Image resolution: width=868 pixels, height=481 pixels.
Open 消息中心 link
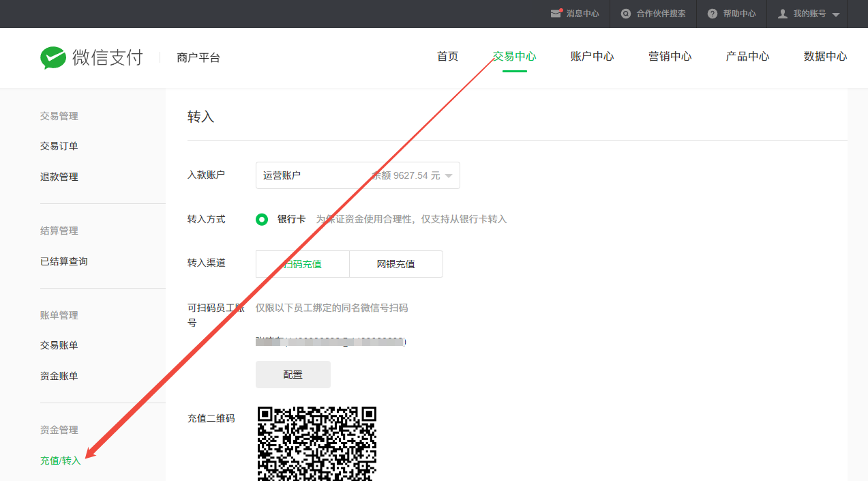click(x=583, y=14)
